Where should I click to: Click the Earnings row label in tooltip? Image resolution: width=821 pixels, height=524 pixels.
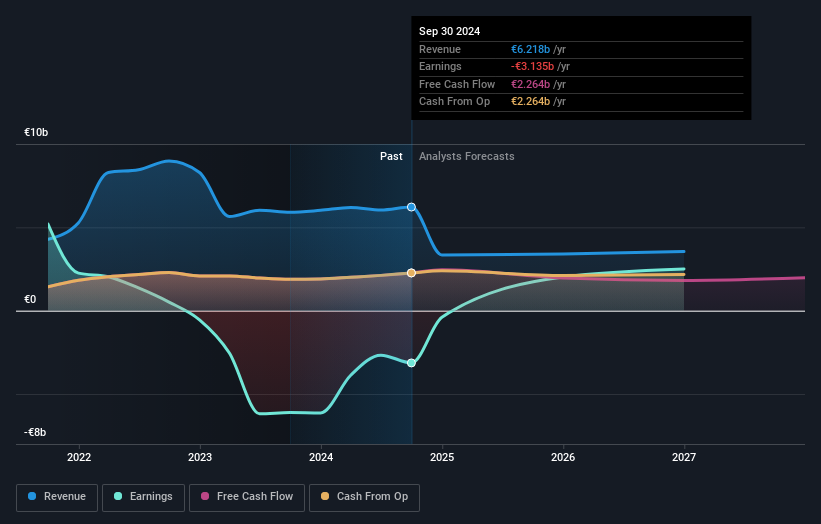point(440,66)
